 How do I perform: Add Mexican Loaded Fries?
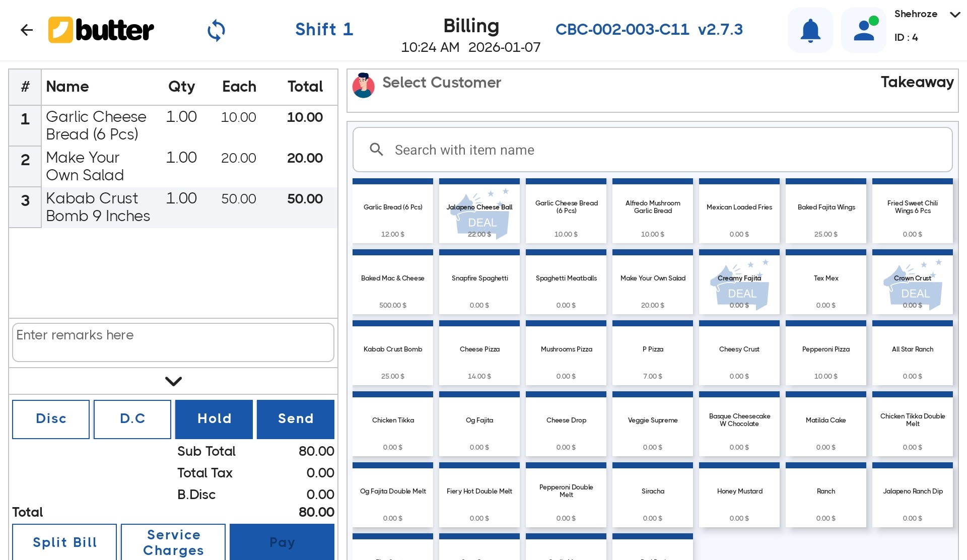[x=739, y=212]
